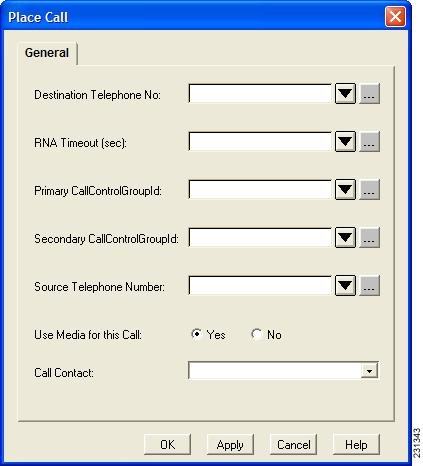423x466 pixels.
Task: Open Help for Place Call
Action: pos(356,444)
